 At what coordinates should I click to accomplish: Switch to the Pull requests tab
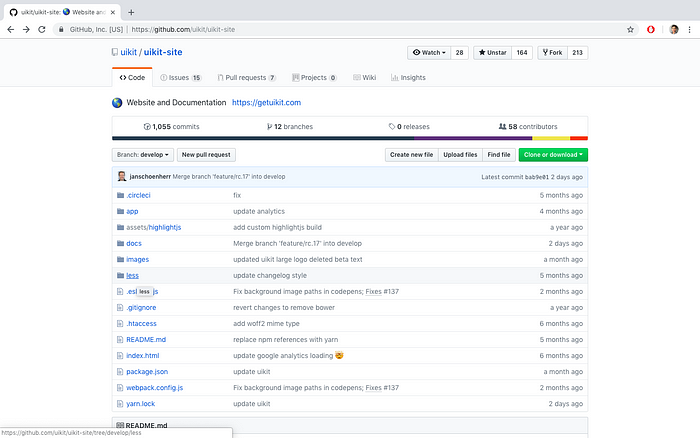tap(246, 77)
